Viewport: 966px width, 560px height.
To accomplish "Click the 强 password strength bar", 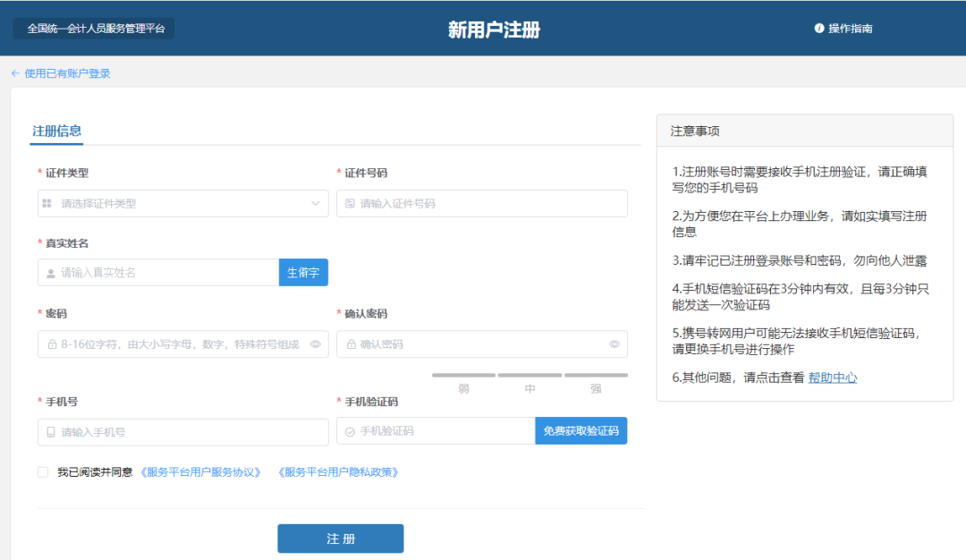I will click(x=596, y=375).
